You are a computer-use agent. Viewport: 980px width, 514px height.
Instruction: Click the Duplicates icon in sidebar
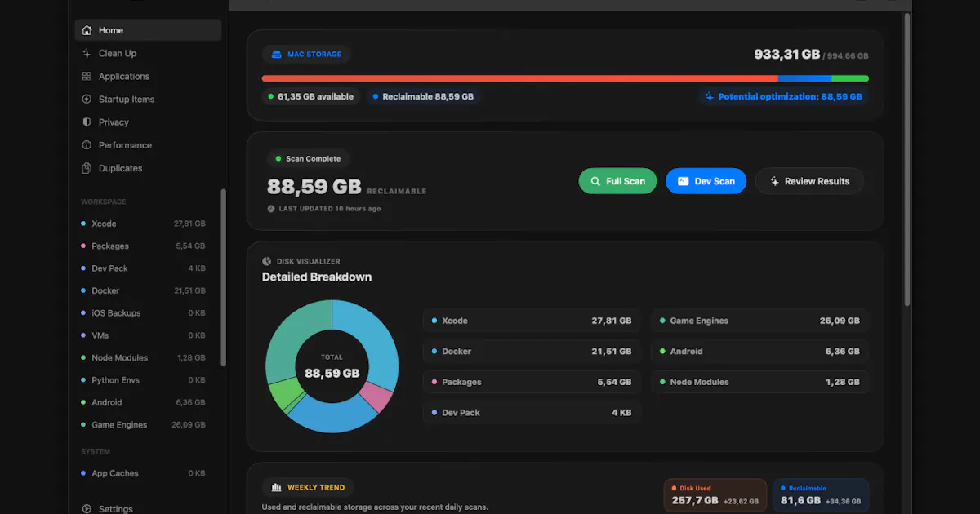click(x=87, y=168)
